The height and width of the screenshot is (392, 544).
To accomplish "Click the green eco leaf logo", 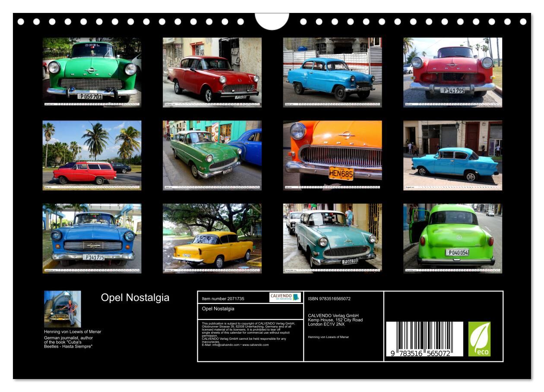I will tap(479, 339).
